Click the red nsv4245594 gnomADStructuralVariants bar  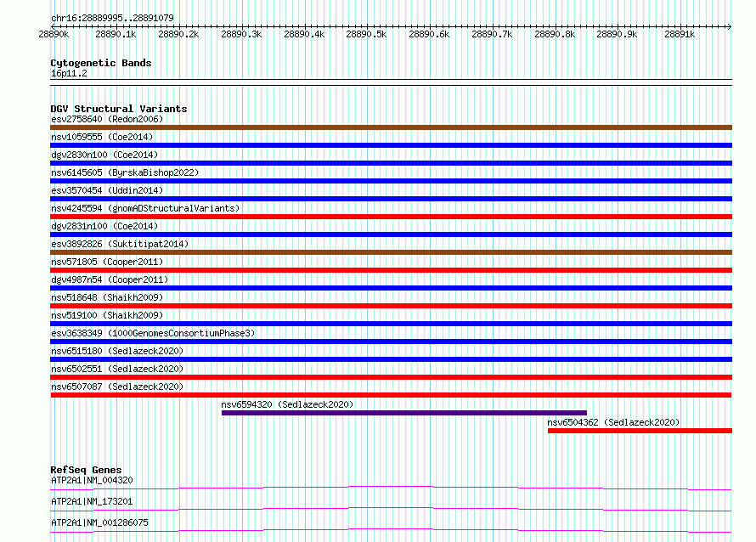391,217
